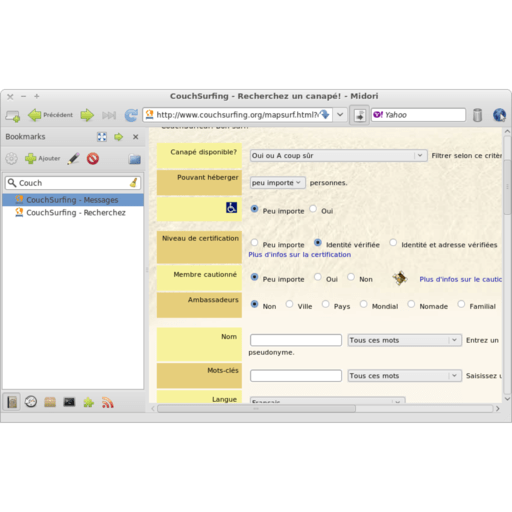Close the Bookmarks side panel
This screenshot has height=512, width=512.
[x=136, y=137]
